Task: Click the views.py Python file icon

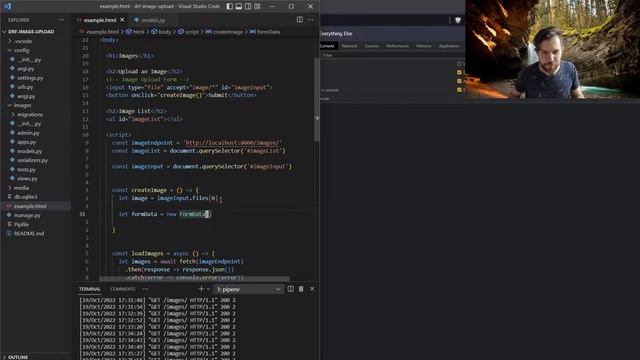Action: (x=12, y=178)
